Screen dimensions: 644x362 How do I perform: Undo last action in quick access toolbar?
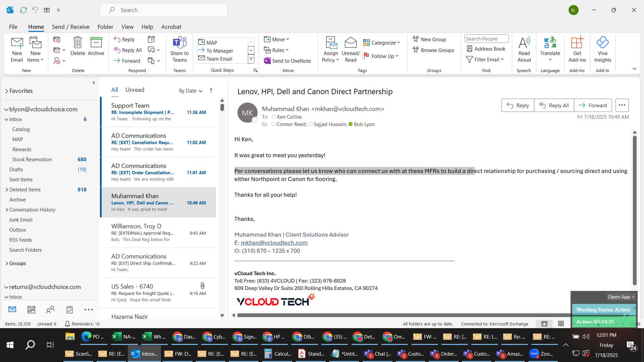tap(35, 10)
